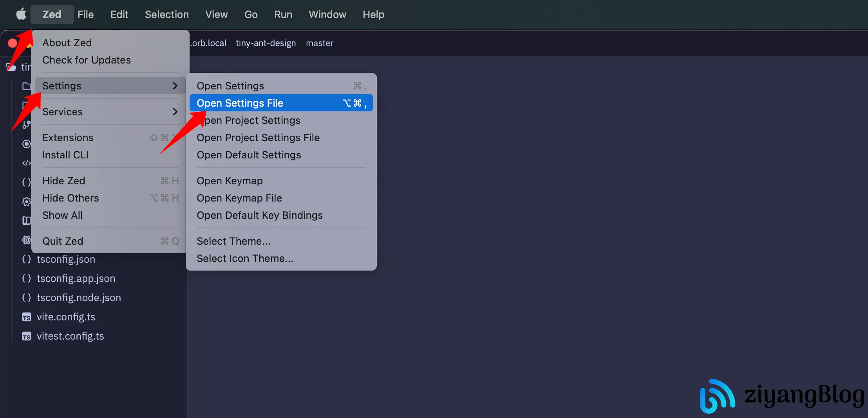Click Check for Updates
Image resolution: width=868 pixels, height=418 pixels.
tap(87, 60)
